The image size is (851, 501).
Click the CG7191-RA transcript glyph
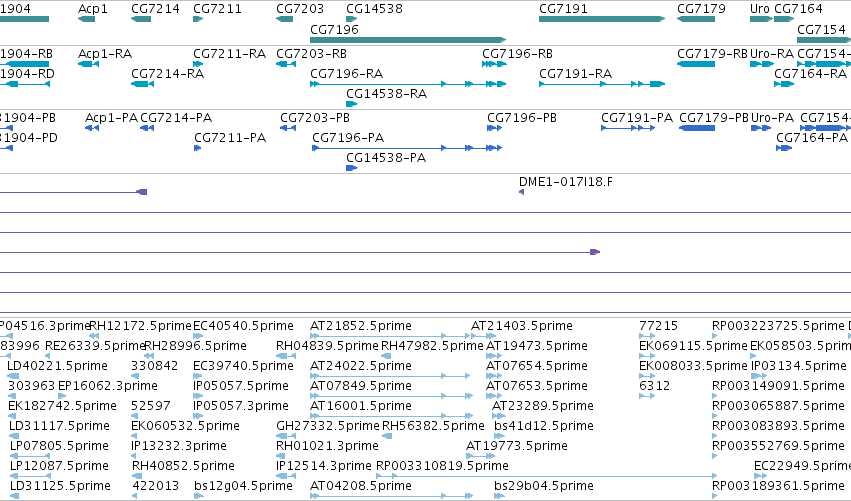pos(602,84)
